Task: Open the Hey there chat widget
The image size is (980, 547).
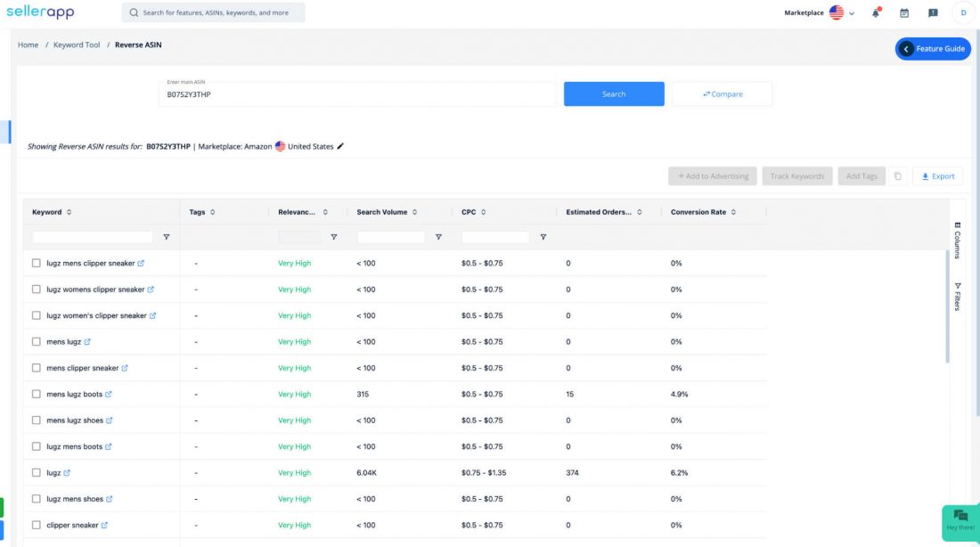Action: [x=960, y=520]
